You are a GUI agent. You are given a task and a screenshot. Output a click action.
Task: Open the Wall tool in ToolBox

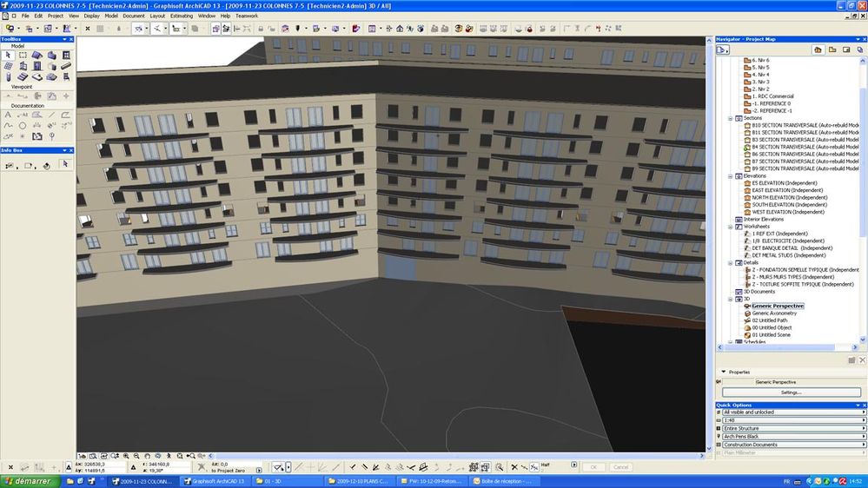(51, 56)
